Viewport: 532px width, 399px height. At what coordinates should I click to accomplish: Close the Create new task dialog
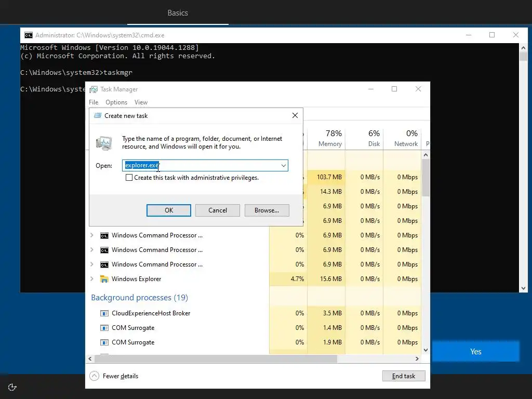click(x=295, y=116)
